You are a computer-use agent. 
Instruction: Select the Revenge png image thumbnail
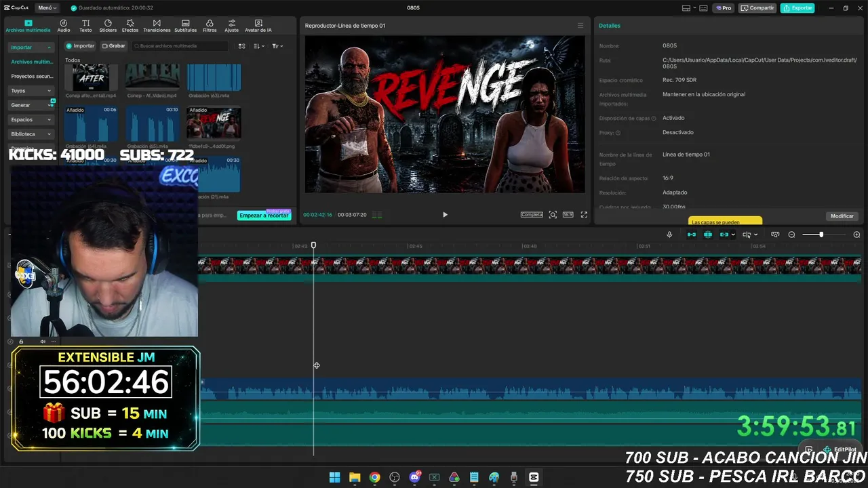coord(214,123)
